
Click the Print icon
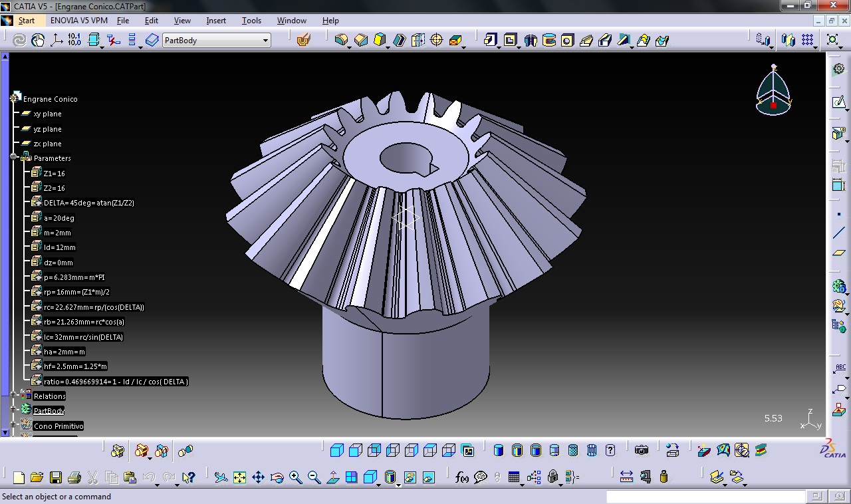coord(74,477)
